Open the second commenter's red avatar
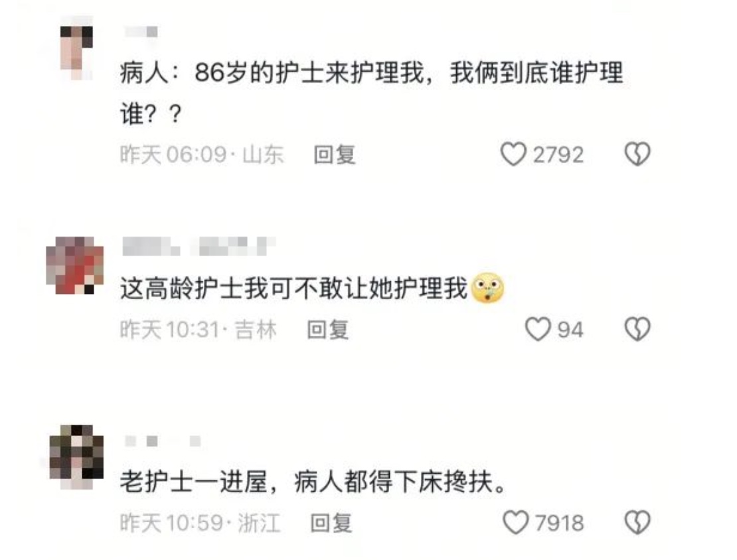This screenshot has height=560, width=737. coord(75,266)
